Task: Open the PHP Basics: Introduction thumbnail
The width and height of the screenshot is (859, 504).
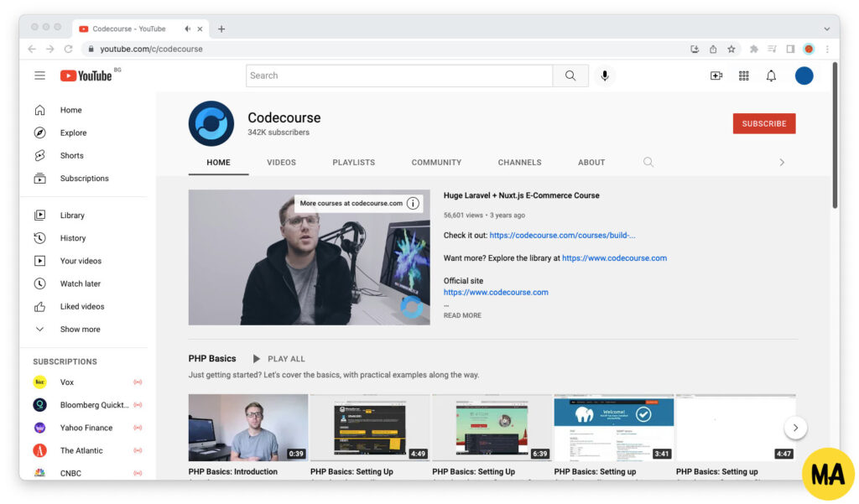Action: 248,428
